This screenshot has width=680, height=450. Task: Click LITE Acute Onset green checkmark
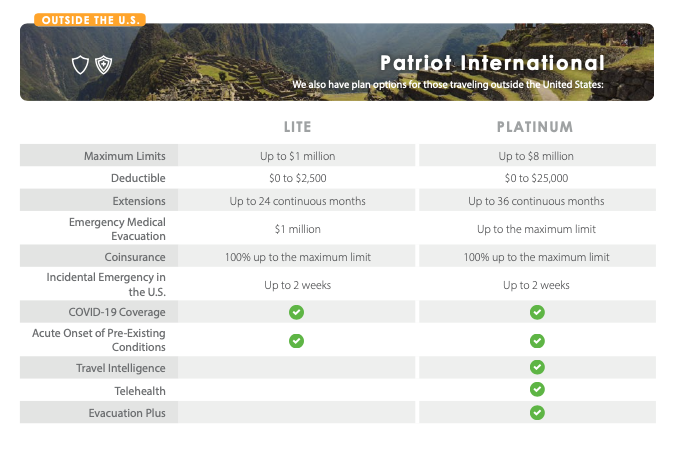296,340
